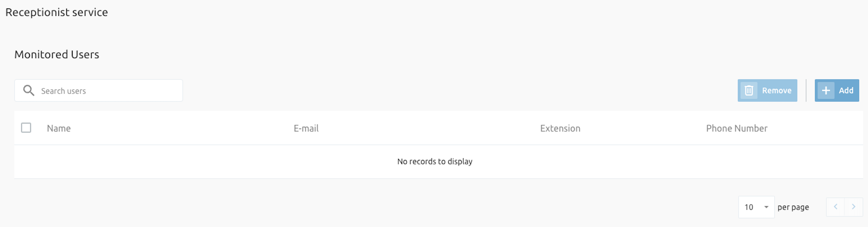Click the trash can icon on Remove
Image resolution: width=868 pixels, height=227 pixels.
pos(749,91)
